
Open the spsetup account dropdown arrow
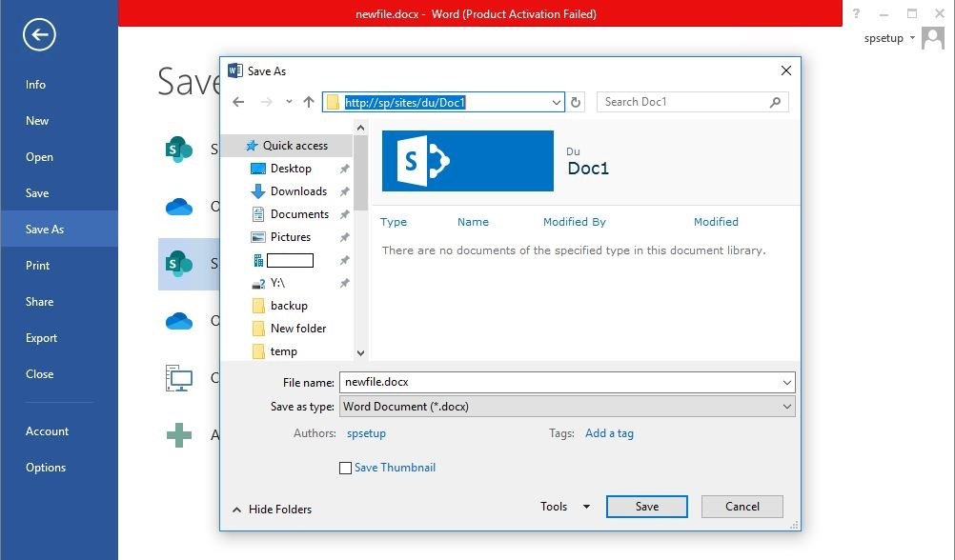[912, 38]
